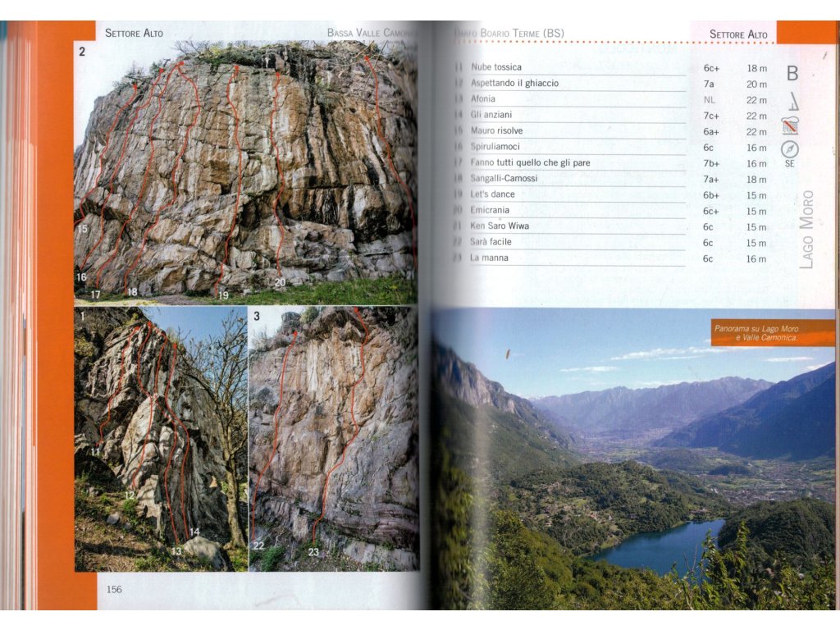Viewport: 840px width, 630px height.
Task: Click photo label 2 on the top cliff
Action: click(82, 52)
